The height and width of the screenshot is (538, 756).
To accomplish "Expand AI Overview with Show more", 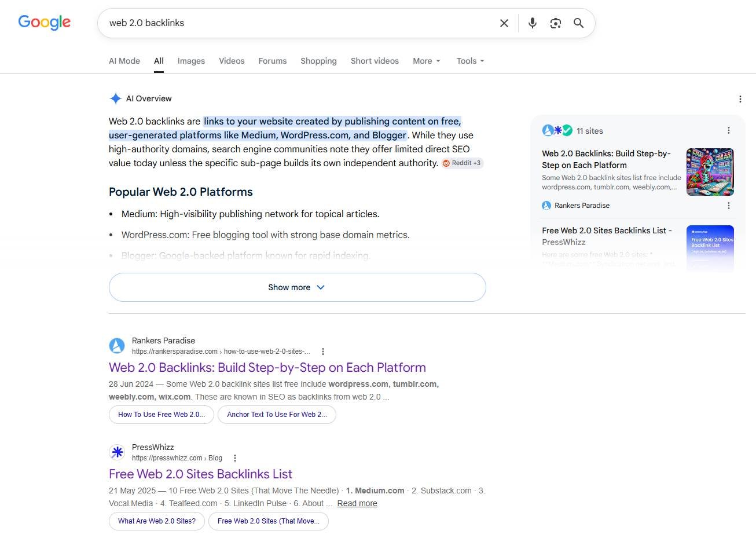I will pos(297,287).
